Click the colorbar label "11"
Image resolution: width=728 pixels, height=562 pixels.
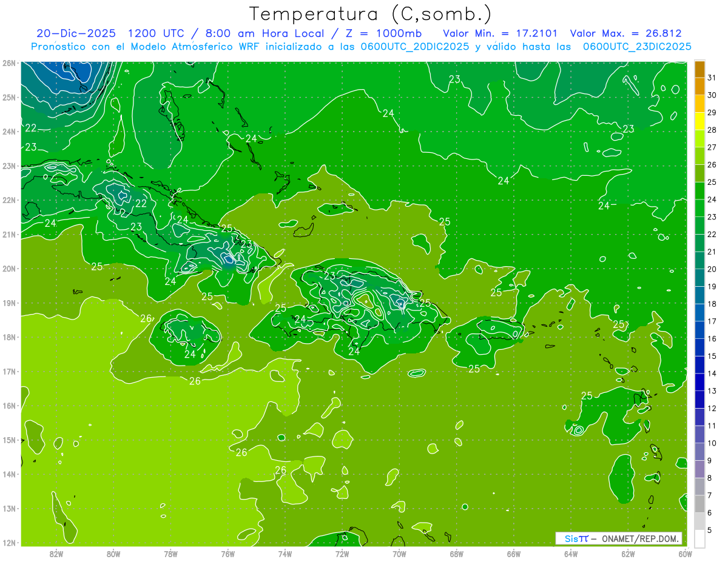pyautogui.click(x=712, y=426)
